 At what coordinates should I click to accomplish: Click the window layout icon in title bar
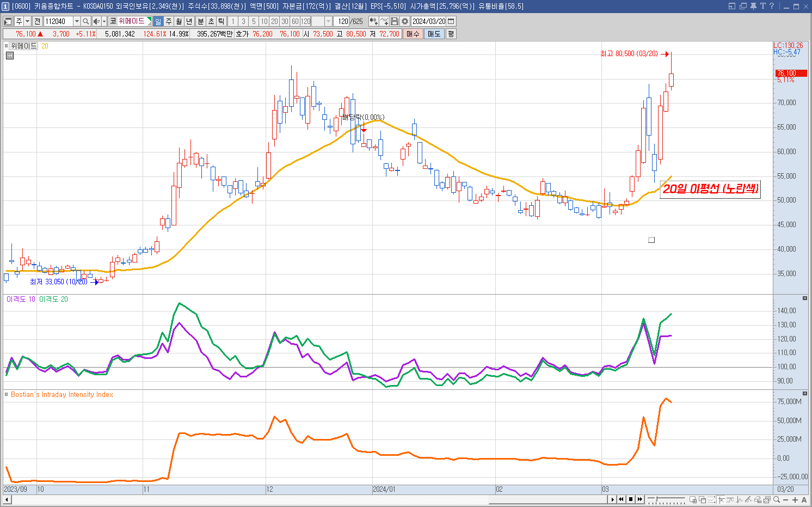pyautogui.click(x=732, y=6)
